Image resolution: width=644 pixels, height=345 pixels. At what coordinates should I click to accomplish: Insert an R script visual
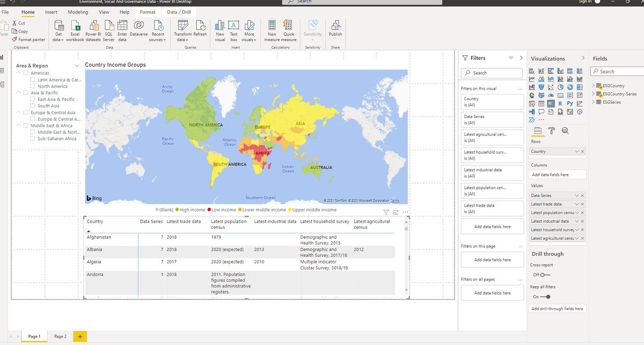[560, 103]
